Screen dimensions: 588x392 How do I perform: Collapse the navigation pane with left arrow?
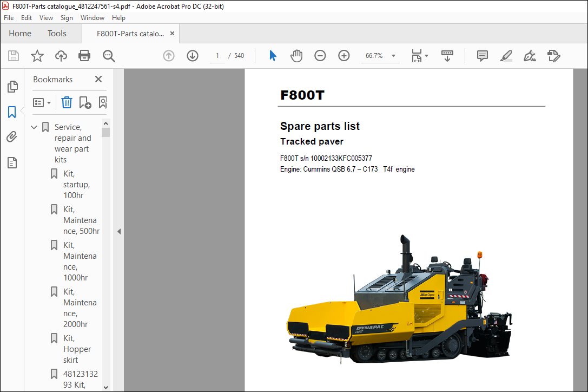point(119,231)
